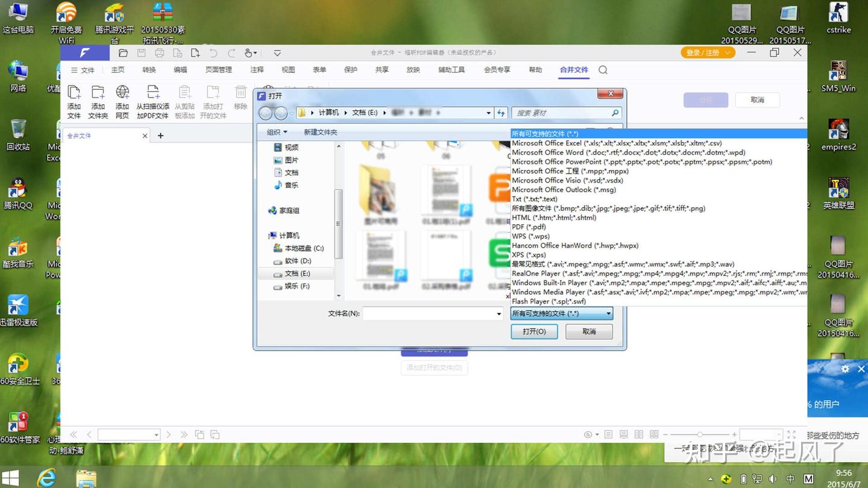
Task: Click the Open (打开) button in dialog
Action: click(x=534, y=331)
